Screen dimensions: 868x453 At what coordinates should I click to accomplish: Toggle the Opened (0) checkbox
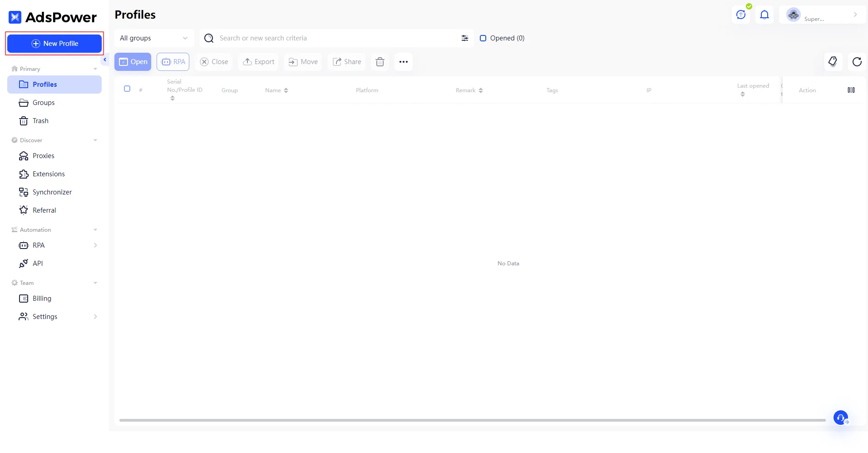[483, 38]
